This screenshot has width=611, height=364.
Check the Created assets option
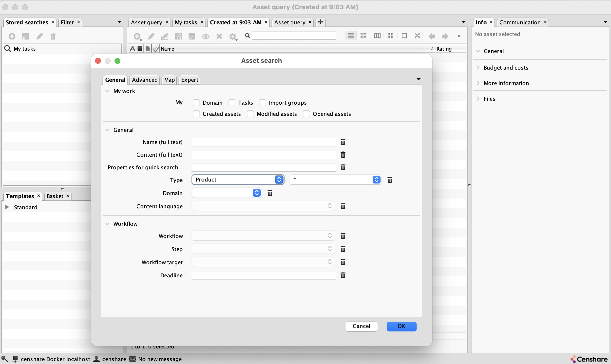click(x=196, y=114)
